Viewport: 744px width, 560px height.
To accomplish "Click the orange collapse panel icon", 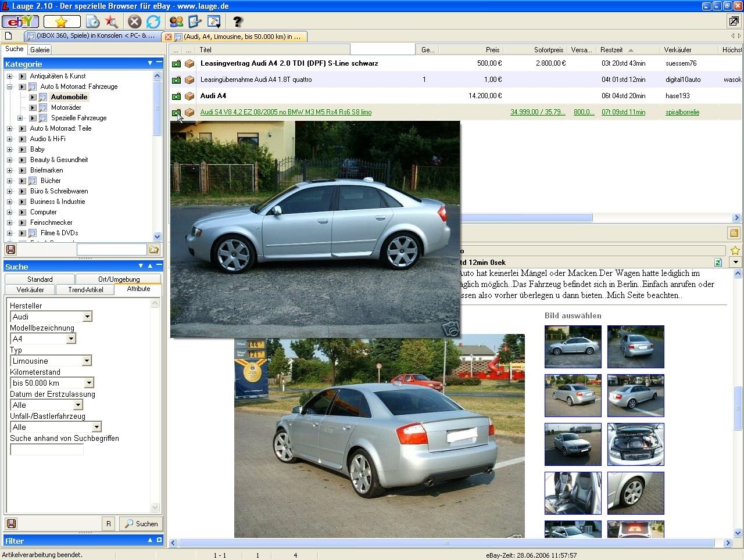I will tap(734, 233).
